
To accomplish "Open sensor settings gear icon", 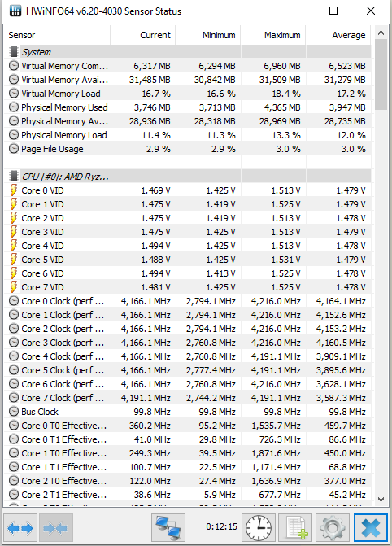I will pos(332,528).
